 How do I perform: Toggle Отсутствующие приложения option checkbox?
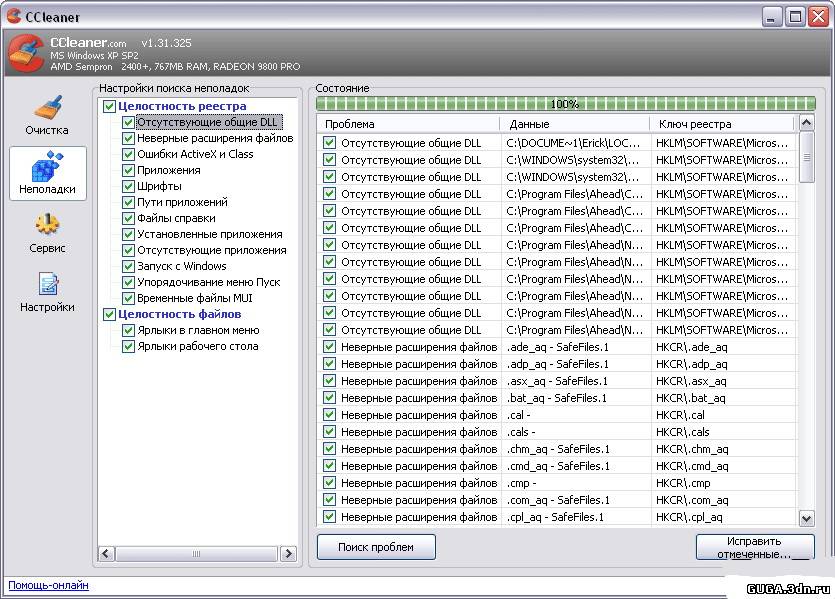click(x=128, y=250)
